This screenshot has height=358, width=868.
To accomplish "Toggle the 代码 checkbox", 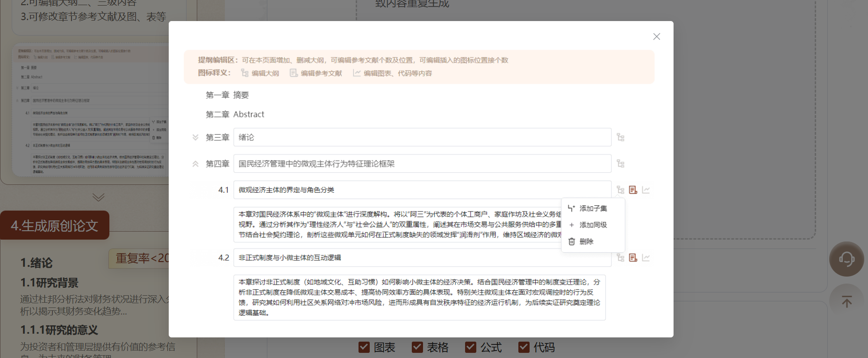I will pos(524,347).
